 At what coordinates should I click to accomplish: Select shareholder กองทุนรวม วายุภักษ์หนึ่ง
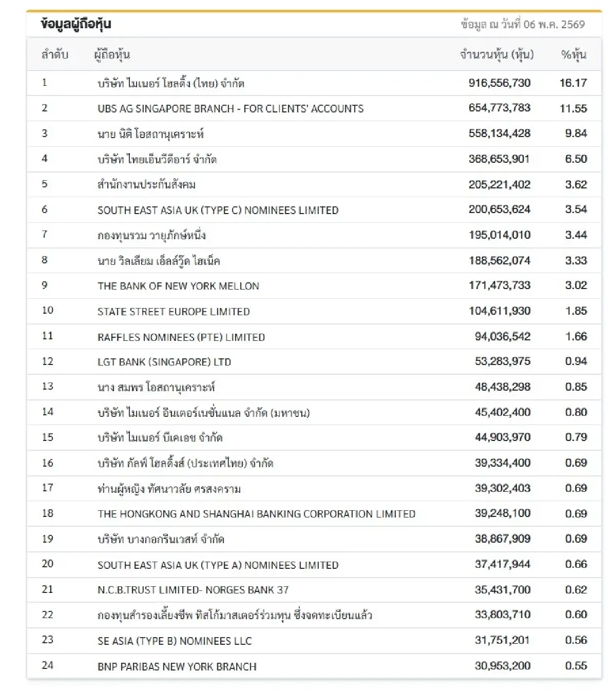tap(151, 235)
